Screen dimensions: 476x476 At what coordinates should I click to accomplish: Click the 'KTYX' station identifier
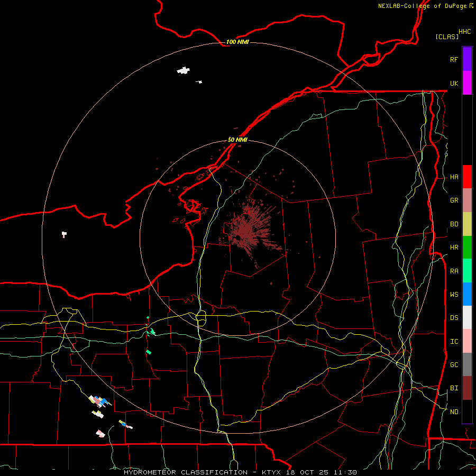coord(271,472)
